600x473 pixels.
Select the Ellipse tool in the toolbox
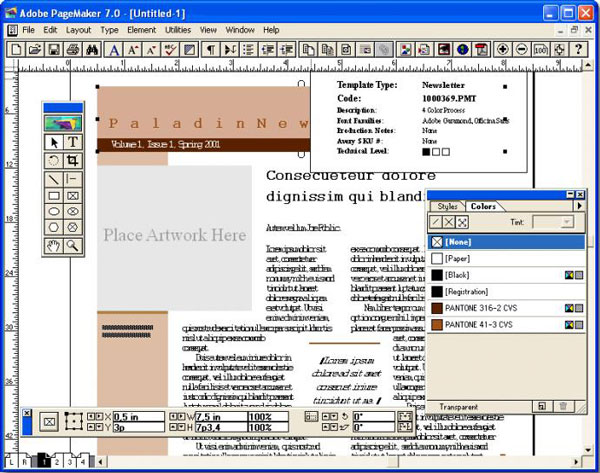(x=54, y=212)
